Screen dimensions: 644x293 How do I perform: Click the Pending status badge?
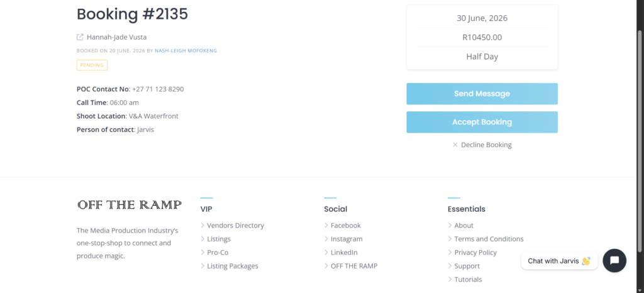[x=92, y=65]
